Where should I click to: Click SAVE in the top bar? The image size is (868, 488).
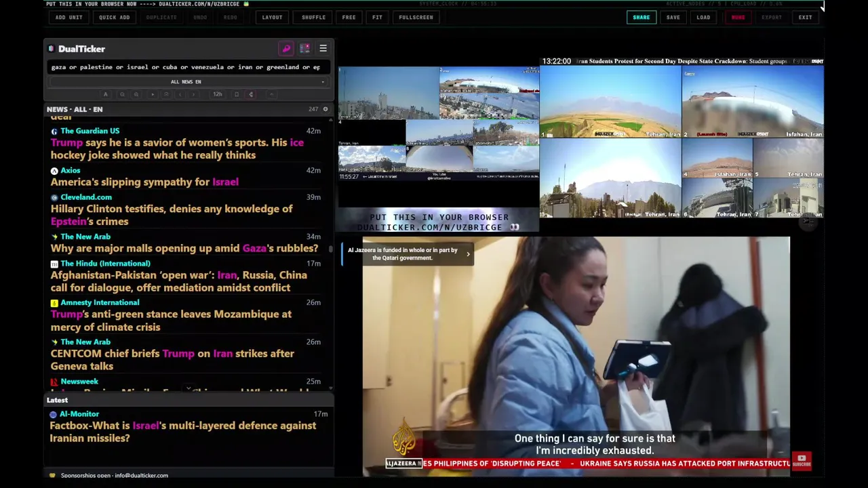click(673, 18)
